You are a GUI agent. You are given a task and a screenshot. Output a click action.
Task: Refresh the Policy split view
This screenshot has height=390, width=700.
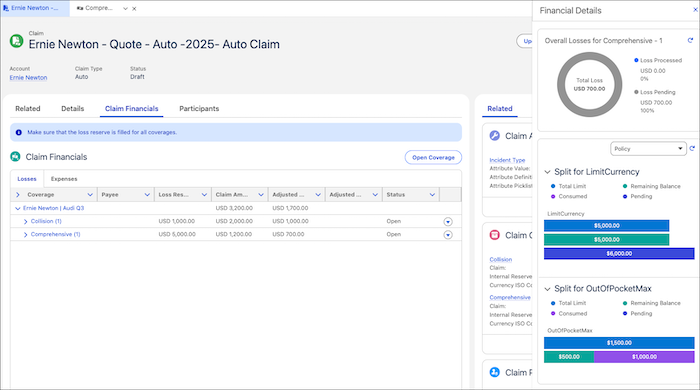(692, 149)
